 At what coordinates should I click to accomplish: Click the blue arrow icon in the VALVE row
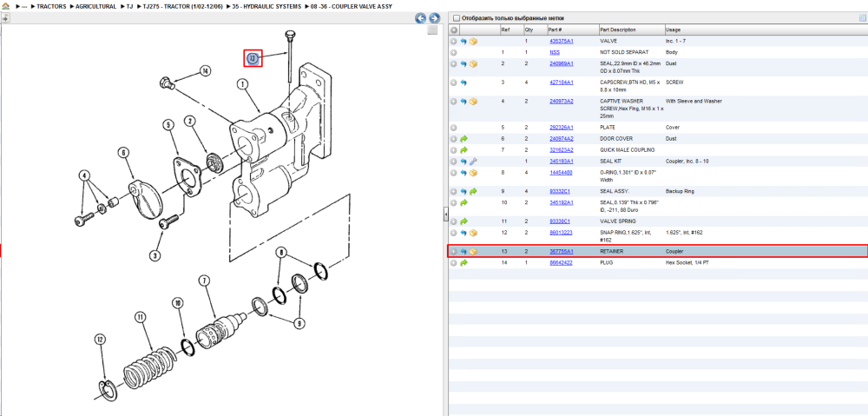coord(464,41)
